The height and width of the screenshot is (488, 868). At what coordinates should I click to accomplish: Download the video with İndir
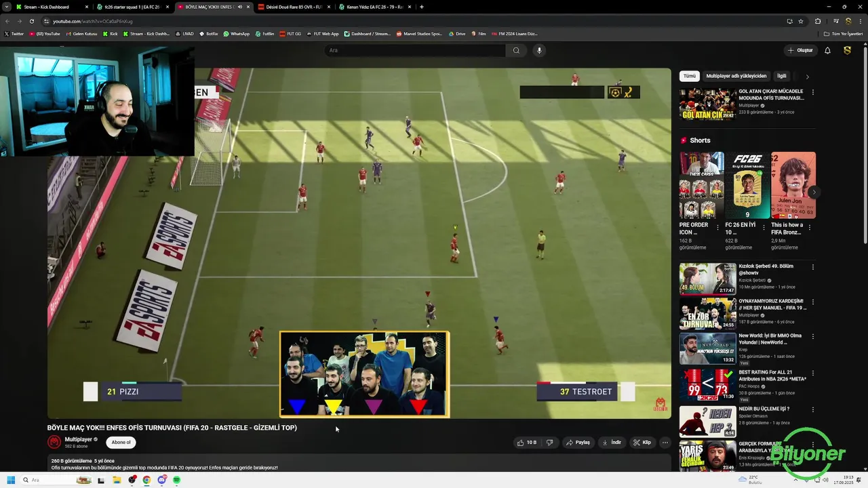coord(612,443)
